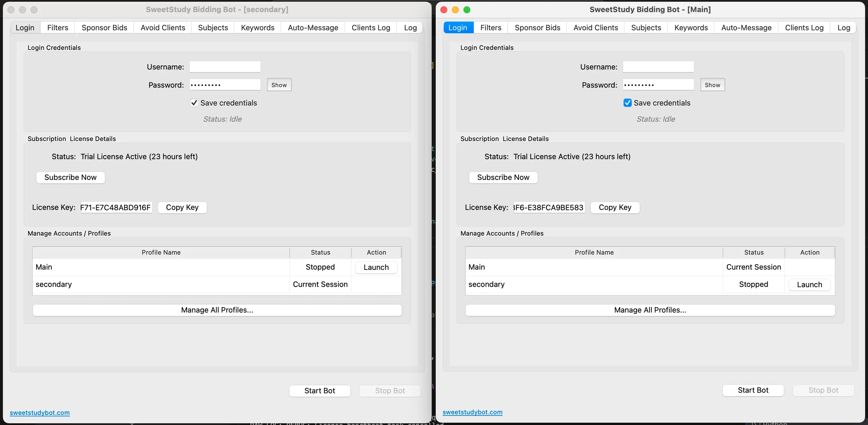
Task: Click the Username field in secondary window
Action: click(x=225, y=67)
